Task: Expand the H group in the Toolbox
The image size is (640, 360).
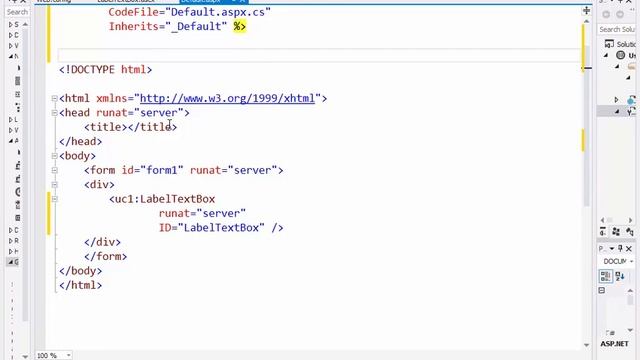Action: (x=11, y=251)
